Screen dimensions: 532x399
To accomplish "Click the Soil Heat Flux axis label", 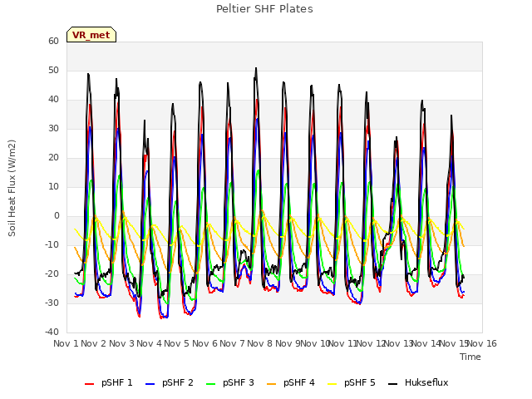I will 12,188.
